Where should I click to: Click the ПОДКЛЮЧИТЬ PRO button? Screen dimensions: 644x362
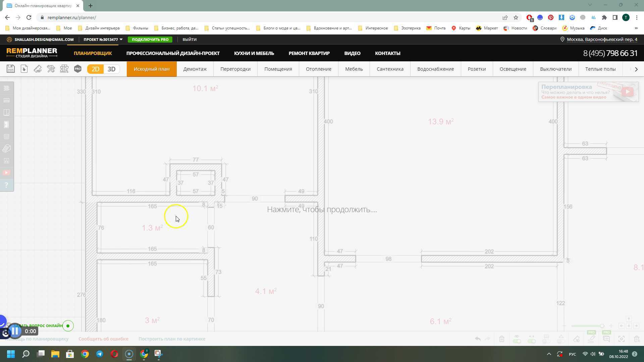150,39
